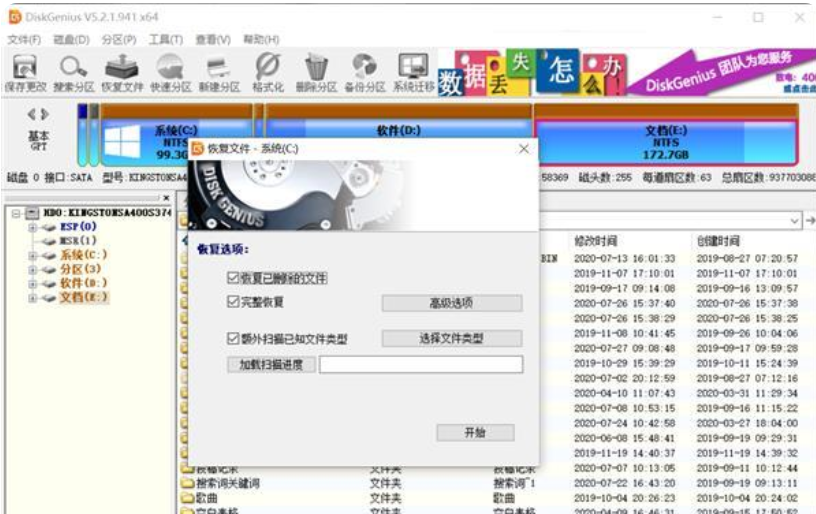The width and height of the screenshot is (816, 514).
Task: Click the 高级选项 (Advanced Options) button
Action: 451,303
